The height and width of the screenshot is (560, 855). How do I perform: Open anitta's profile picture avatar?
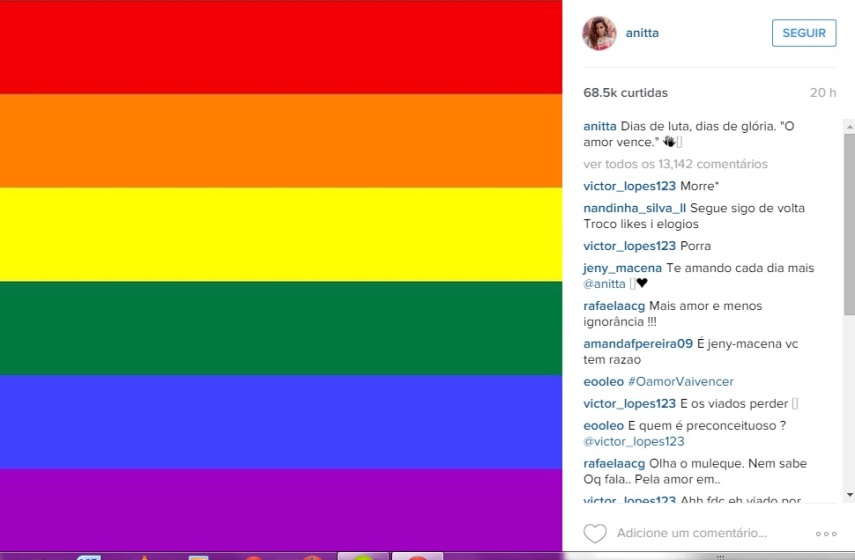pos(599,33)
